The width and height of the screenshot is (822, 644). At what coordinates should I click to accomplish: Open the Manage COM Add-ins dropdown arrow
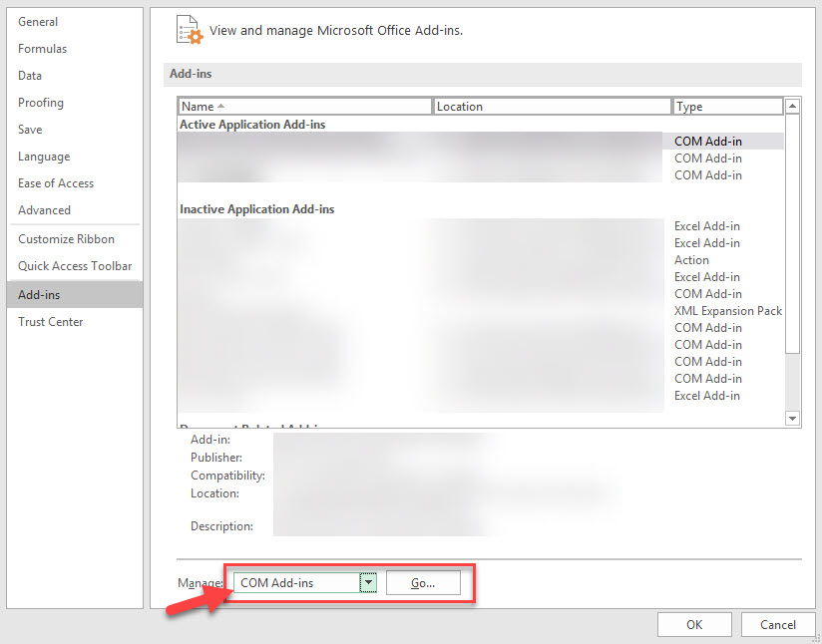(368, 583)
